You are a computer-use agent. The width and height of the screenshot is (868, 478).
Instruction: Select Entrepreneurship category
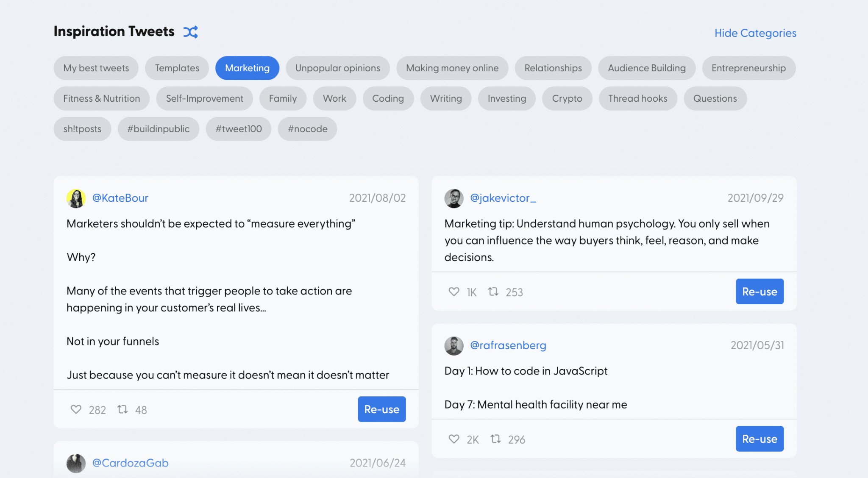pyautogui.click(x=749, y=68)
